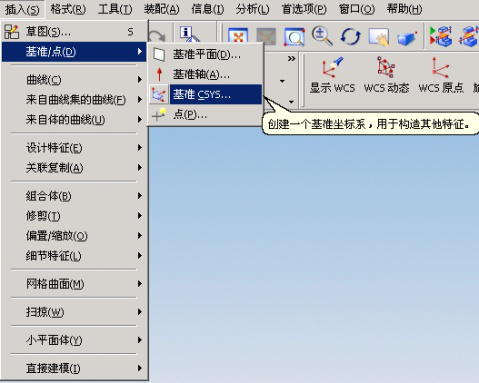Click the Fit view toolbar icon
The height and width of the screenshot is (383, 479).
click(238, 37)
